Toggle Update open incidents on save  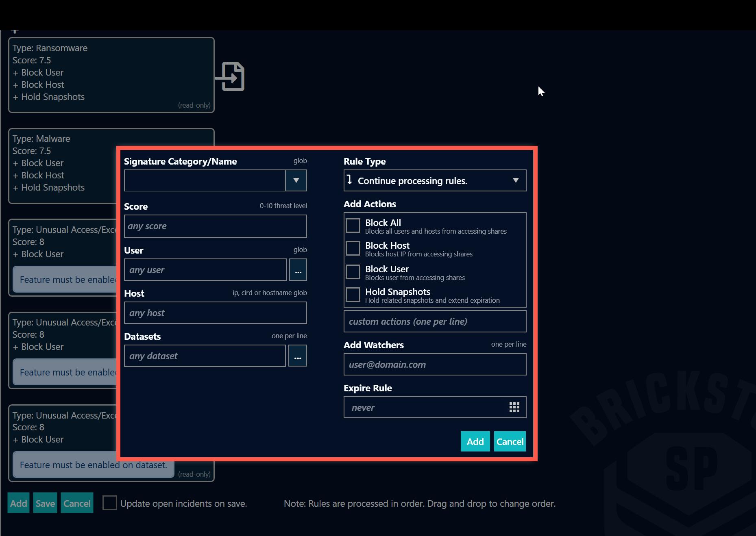109,503
